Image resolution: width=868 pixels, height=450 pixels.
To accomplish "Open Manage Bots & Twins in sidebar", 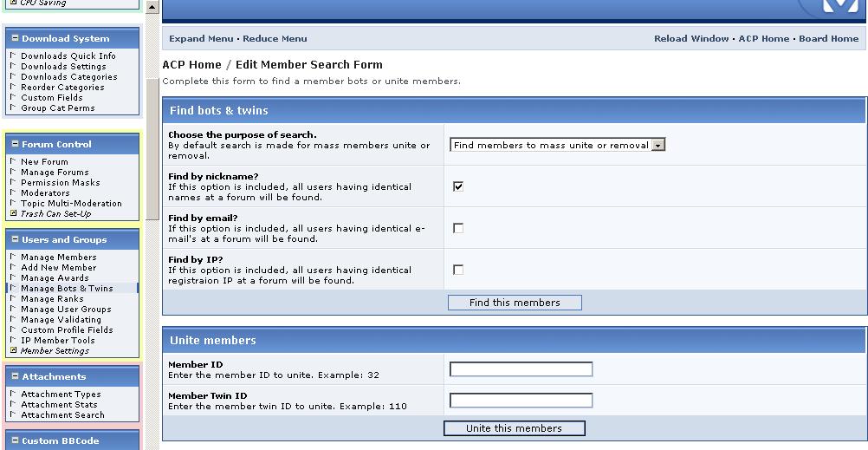I will [x=67, y=289].
